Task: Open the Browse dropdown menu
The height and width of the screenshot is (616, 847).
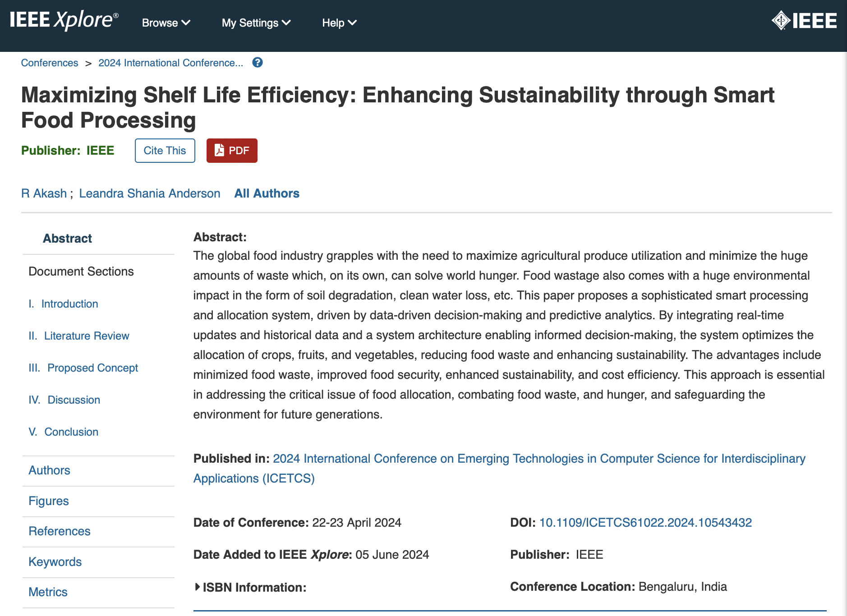Action: pyautogui.click(x=166, y=23)
